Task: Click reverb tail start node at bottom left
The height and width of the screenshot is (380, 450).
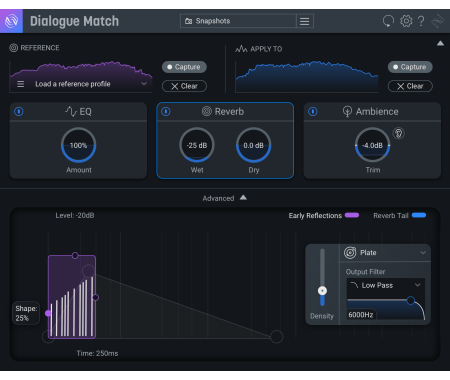Action: coord(48,337)
